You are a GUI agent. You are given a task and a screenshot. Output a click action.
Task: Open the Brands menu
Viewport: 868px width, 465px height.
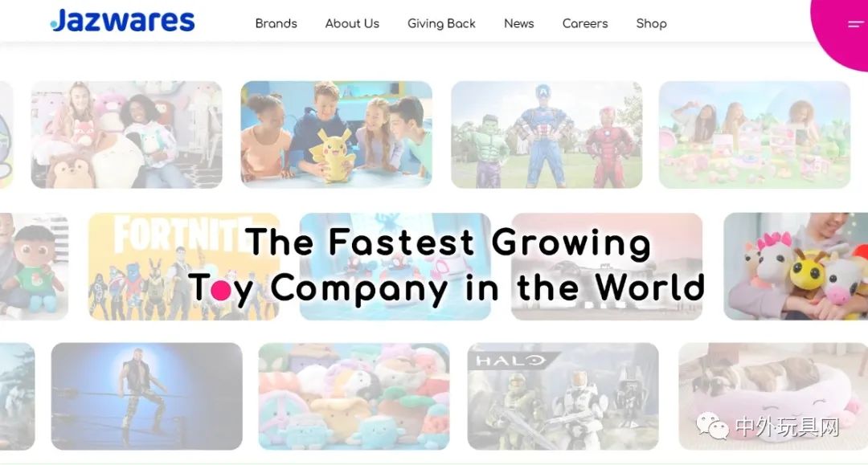coord(276,24)
